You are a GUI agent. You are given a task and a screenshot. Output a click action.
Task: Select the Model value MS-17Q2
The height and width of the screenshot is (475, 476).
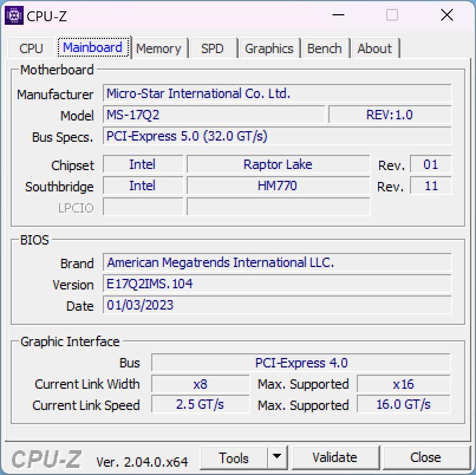214,115
